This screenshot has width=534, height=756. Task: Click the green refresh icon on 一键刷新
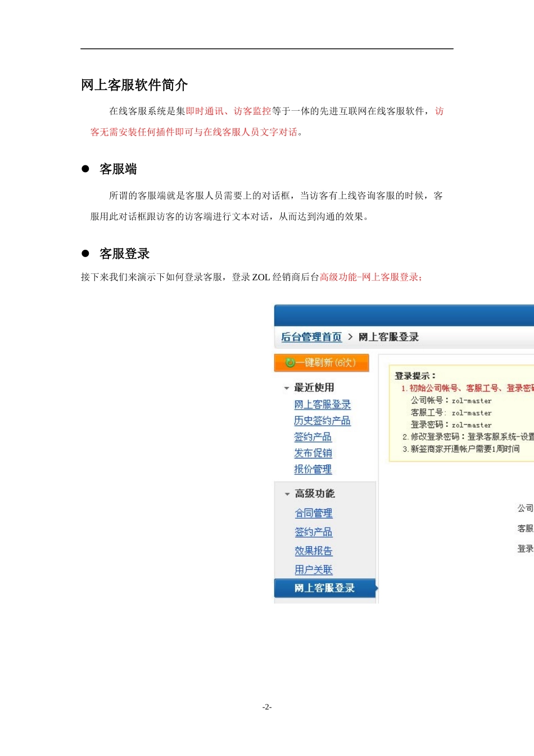[290, 363]
